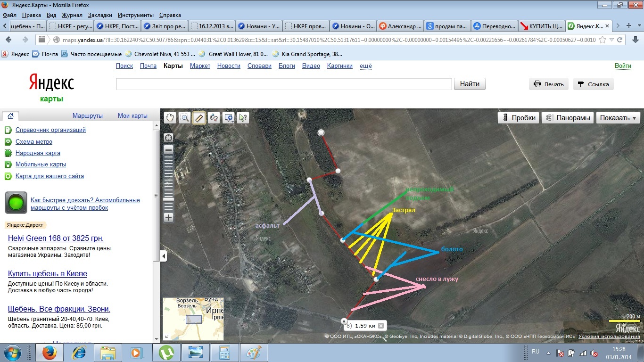Open Купить щебень в Киеве ad
The height and width of the screenshot is (362, 644).
(48, 274)
